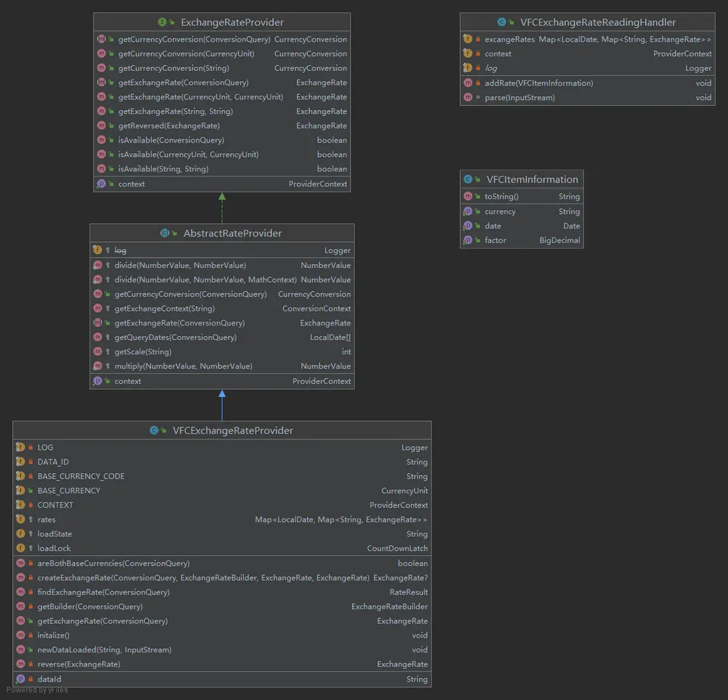Screen dimensions: 728x700
Task: Click context field in VFCExchangeRateReadingHandler
Action: (x=587, y=54)
